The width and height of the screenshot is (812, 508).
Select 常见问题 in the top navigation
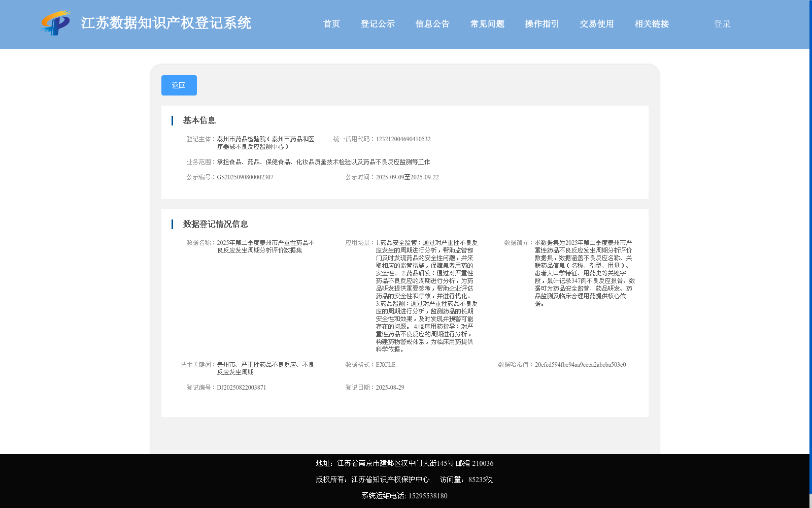pos(487,24)
